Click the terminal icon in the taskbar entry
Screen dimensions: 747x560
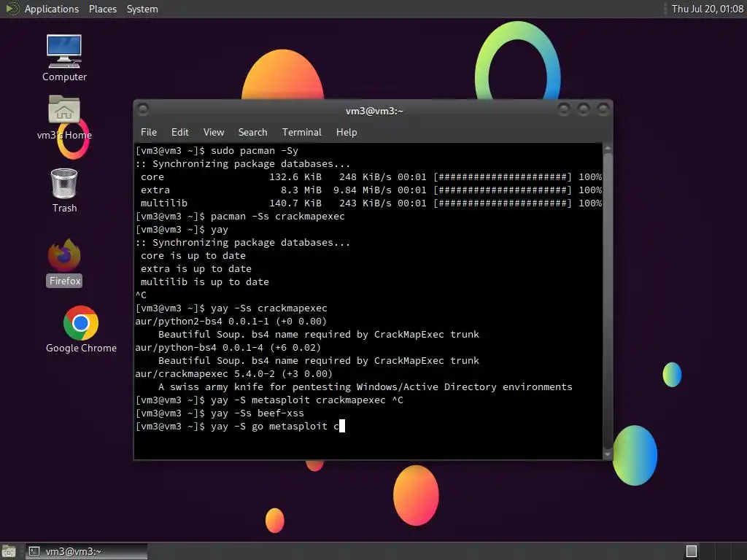[34, 551]
